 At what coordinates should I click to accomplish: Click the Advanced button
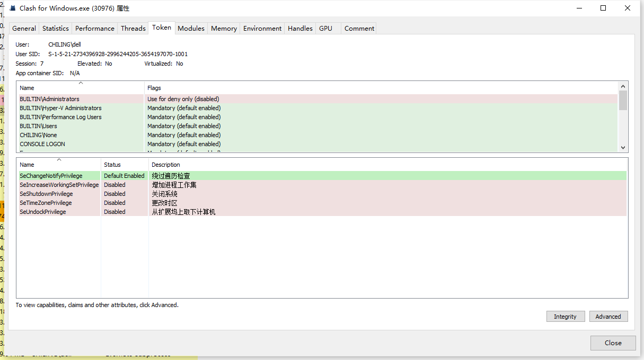coord(608,317)
